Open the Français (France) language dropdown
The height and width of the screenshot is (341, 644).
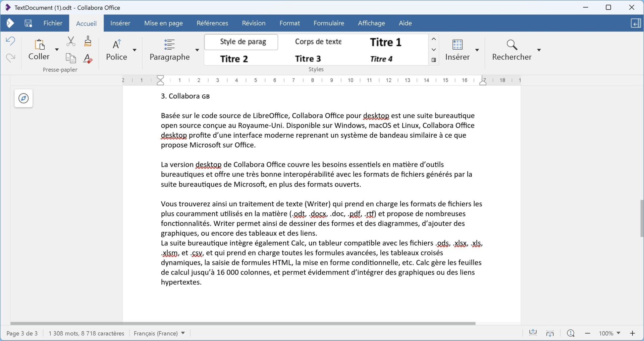[159, 333]
